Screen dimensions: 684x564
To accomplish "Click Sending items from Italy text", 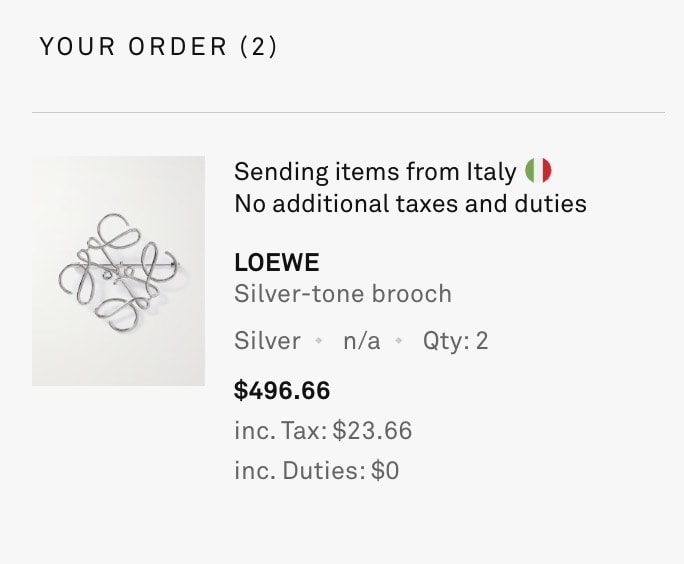I will pyautogui.click(x=375, y=171).
